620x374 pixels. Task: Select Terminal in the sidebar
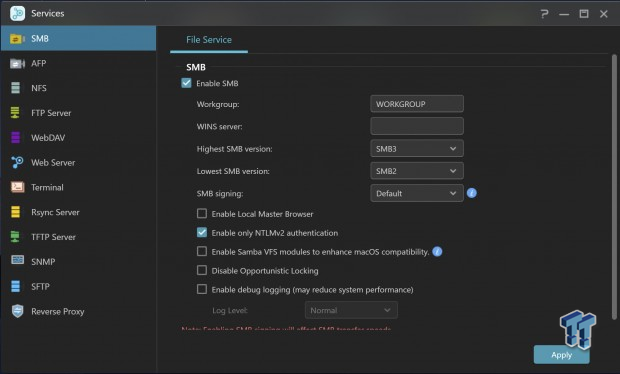click(x=78, y=187)
